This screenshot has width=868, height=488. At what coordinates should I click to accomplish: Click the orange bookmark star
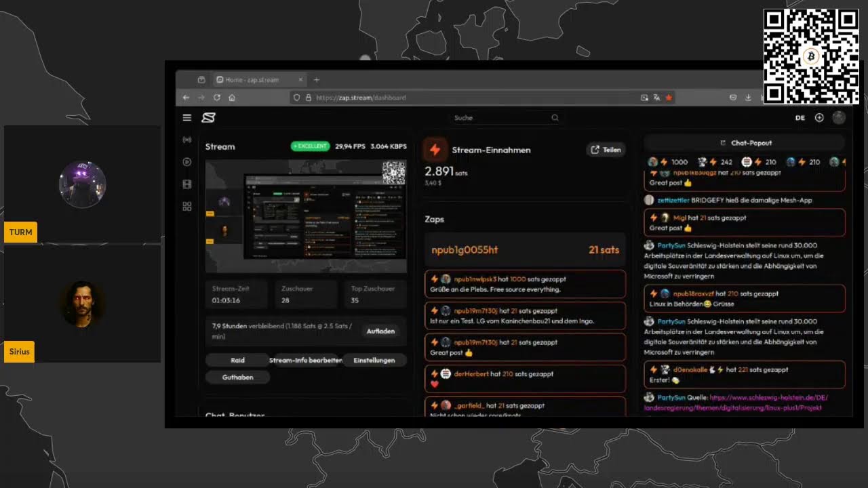(x=669, y=98)
